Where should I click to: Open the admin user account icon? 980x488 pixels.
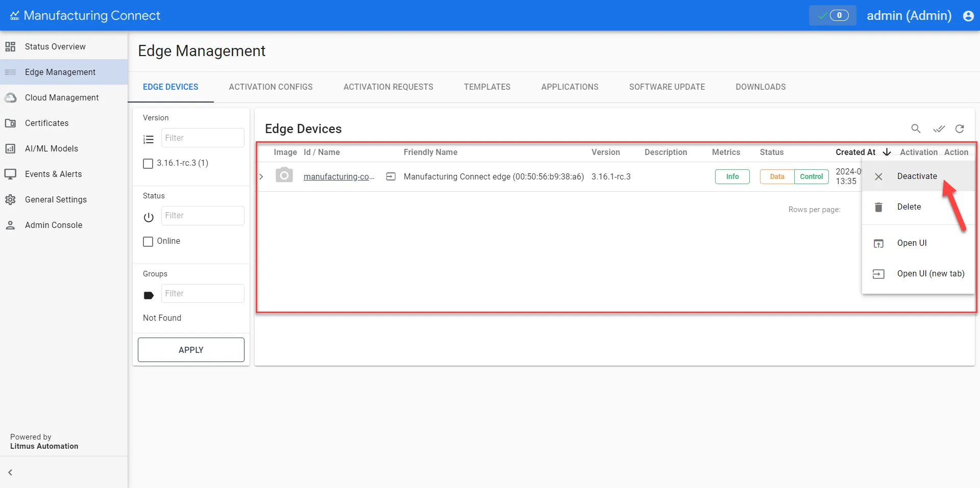(x=968, y=16)
